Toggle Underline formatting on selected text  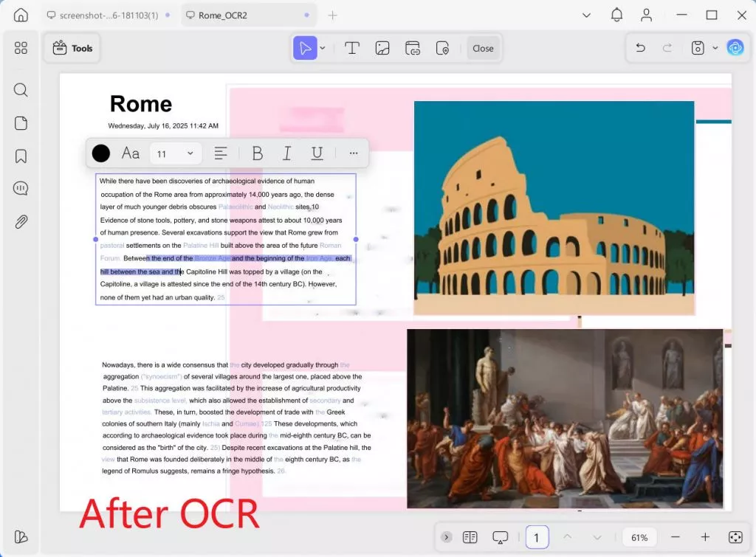[x=317, y=153]
